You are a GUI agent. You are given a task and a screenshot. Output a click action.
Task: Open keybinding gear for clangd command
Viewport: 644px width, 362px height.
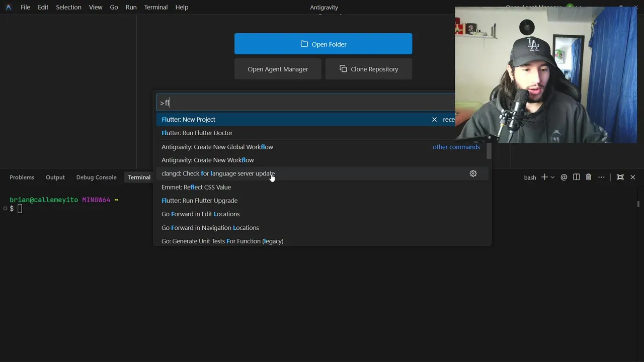(473, 173)
